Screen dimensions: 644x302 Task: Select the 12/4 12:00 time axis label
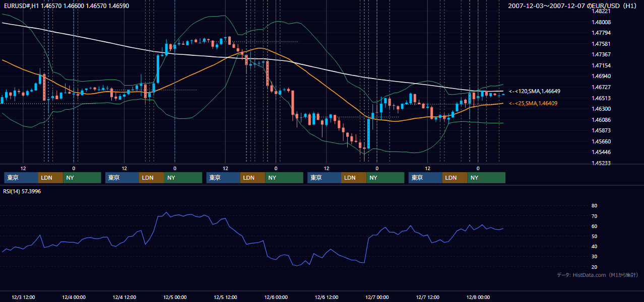click(124, 297)
